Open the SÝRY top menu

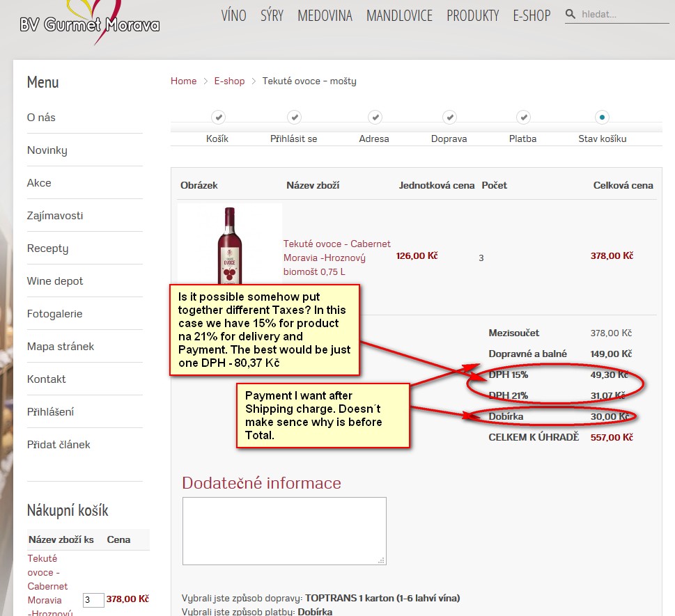(x=272, y=15)
